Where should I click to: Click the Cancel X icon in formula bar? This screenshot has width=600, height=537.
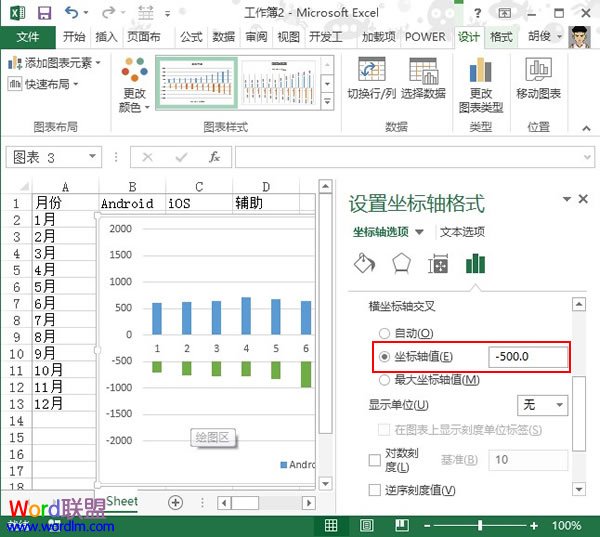(147, 157)
